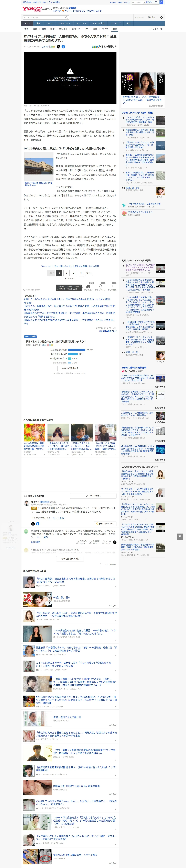Go to page 2 of the article

[x=66, y=273]
